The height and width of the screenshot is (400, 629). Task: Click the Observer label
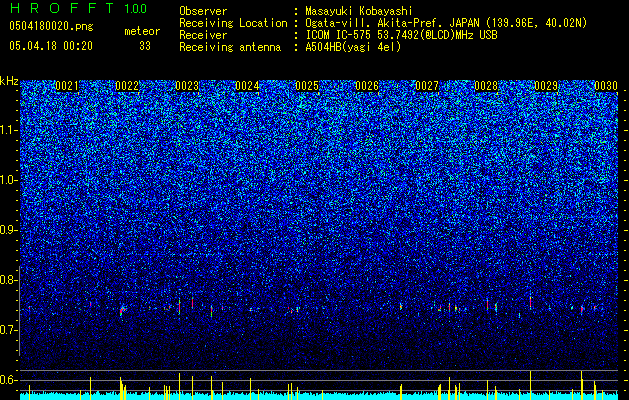(x=203, y=11)
